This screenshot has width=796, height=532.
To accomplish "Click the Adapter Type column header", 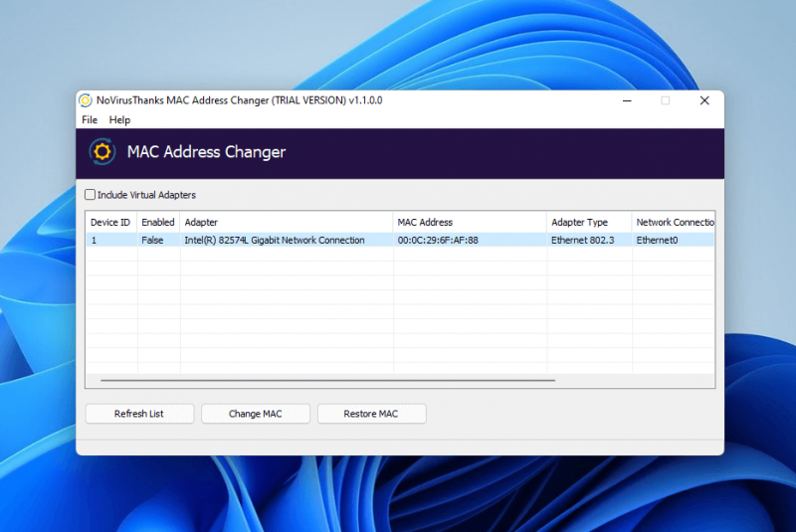I will pos(588,223).
